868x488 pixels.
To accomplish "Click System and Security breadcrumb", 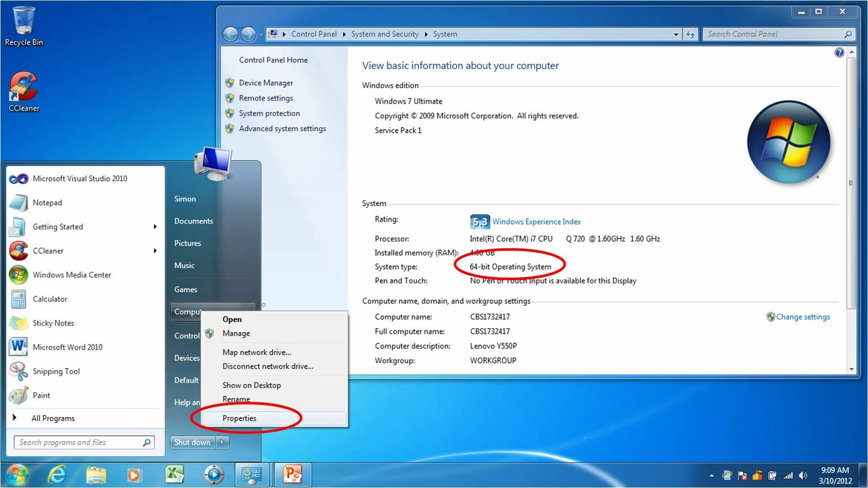I will [x=385, y=34].
